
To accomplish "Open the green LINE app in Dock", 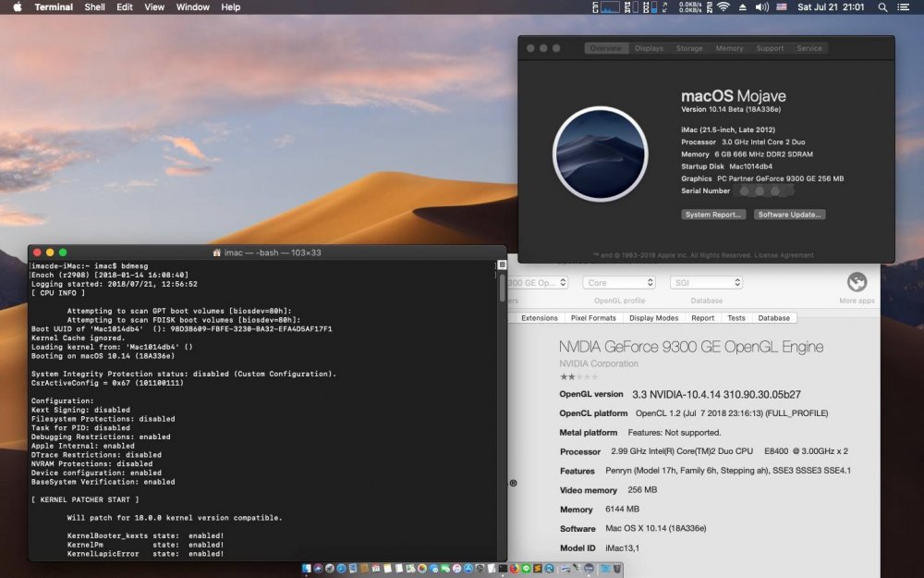I will [527, 569].
